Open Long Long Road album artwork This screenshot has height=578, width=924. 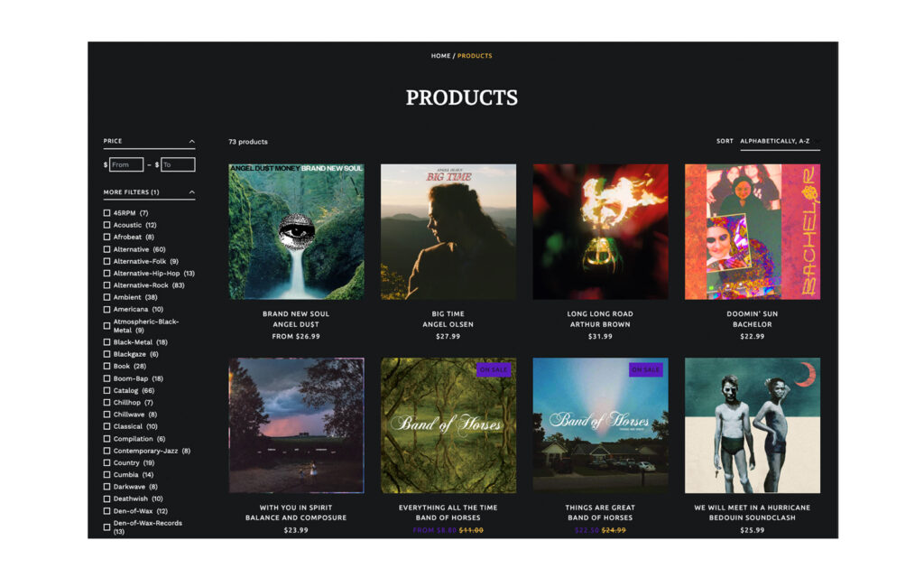(x=600, y=232)
